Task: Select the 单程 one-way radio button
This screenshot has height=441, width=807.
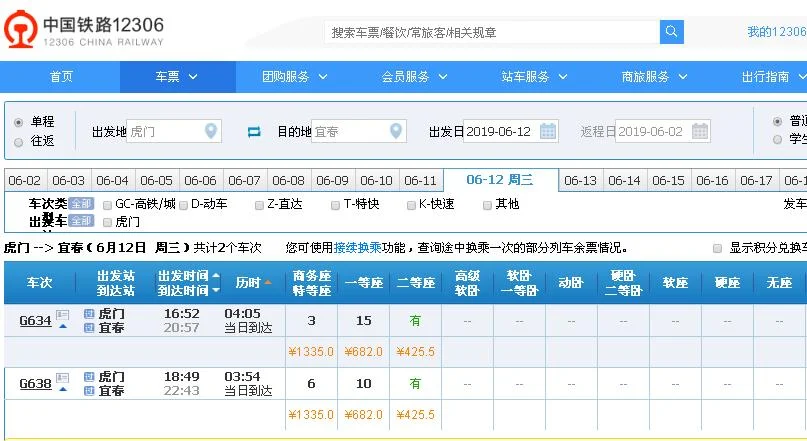Action: coord(19,122)
